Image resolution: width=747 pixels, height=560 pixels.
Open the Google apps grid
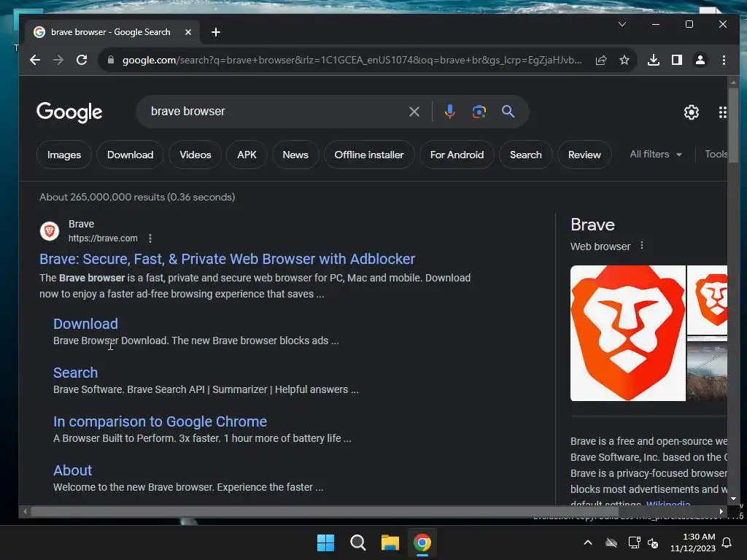point(723,112)
